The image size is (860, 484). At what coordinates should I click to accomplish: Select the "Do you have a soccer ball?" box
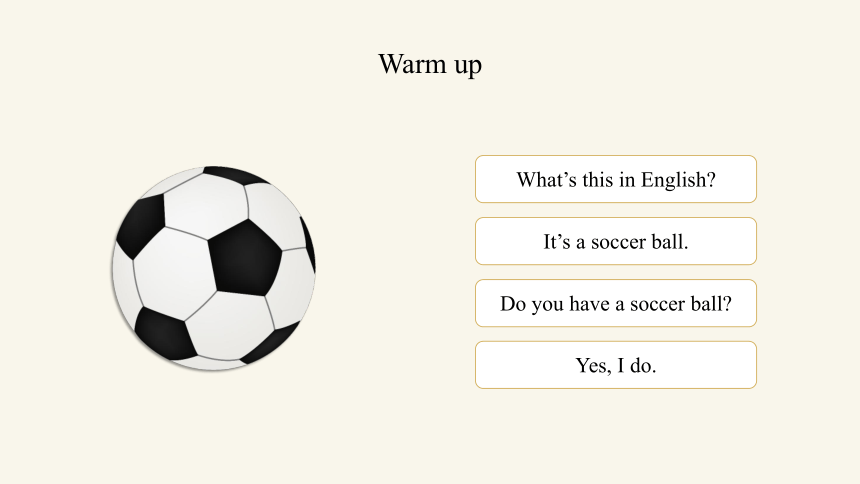(616, 303)
